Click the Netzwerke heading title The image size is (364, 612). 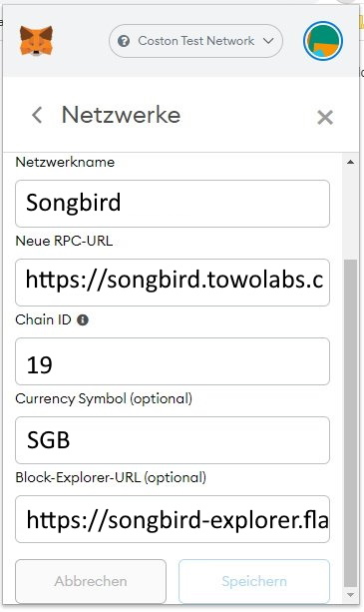point(121,115)
